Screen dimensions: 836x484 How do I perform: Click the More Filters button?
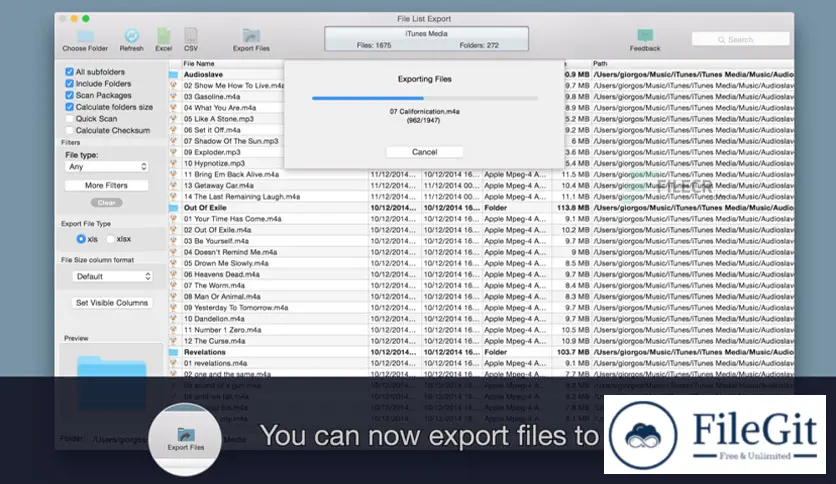pyautogui.click(x=106, y=185)
